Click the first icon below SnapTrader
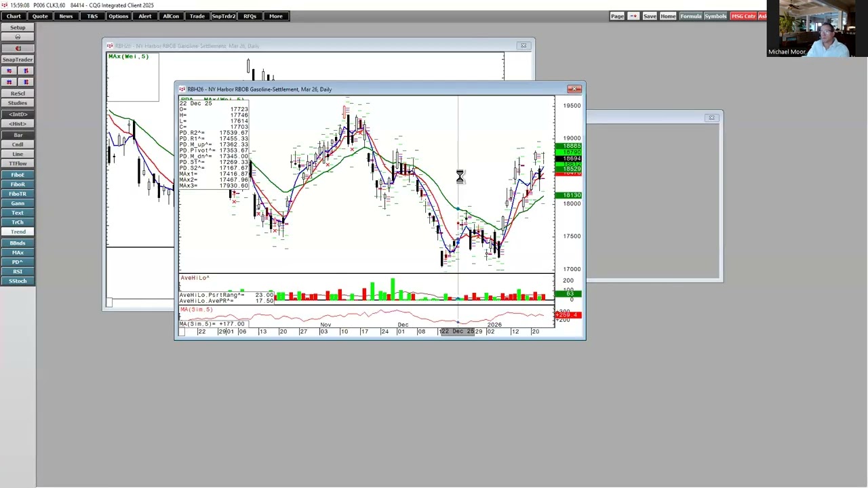Screen dimensions: 868x488 [x=9, y=71]
